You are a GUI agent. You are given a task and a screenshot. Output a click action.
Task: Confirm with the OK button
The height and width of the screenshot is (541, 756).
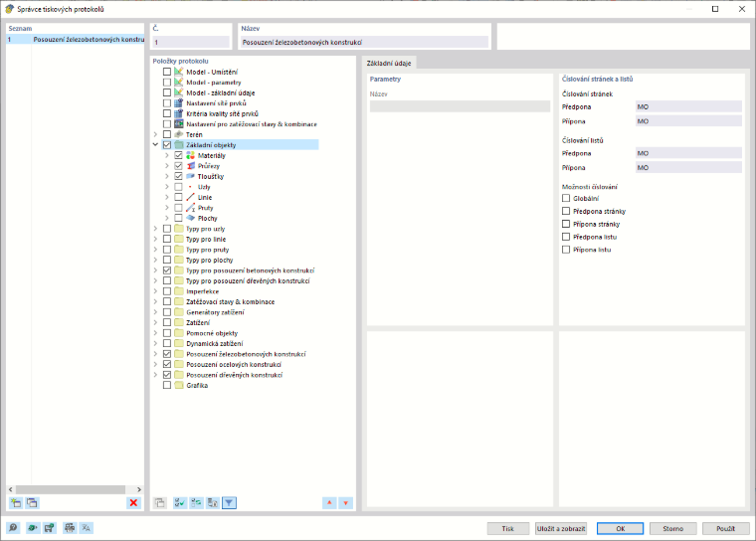620,528
